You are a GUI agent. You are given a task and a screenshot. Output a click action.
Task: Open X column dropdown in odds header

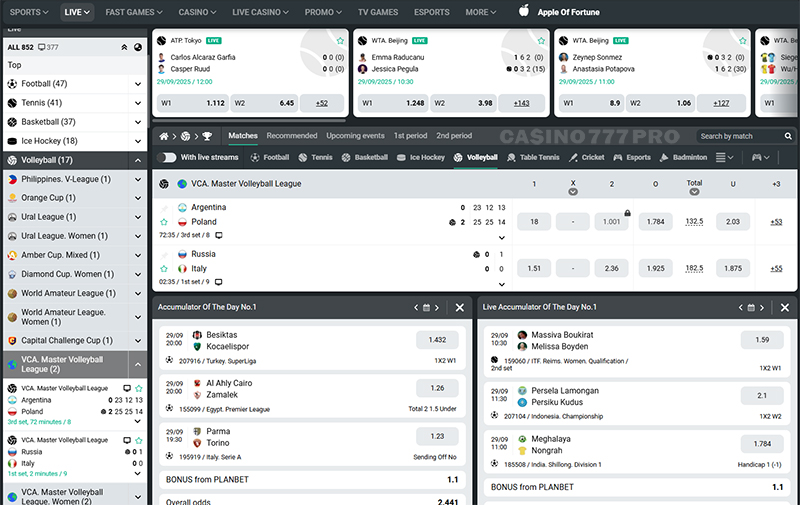coord(573,192)
